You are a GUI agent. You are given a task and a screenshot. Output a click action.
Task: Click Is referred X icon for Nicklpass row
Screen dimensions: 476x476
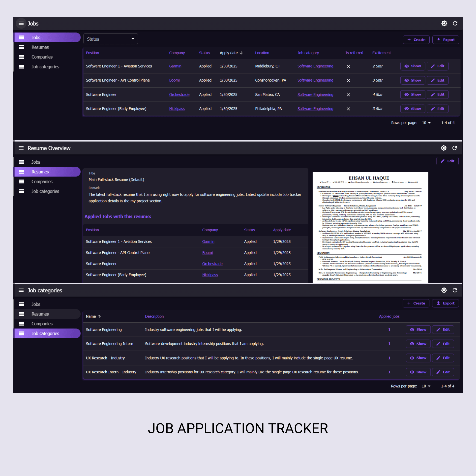pos(348,109)
